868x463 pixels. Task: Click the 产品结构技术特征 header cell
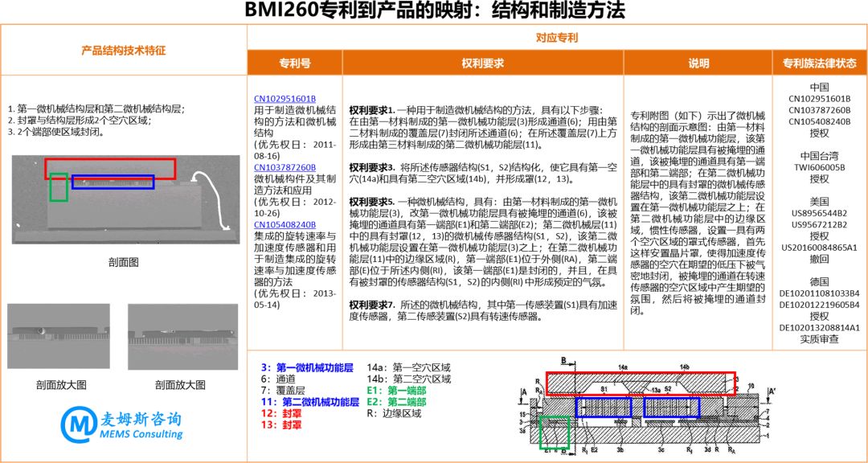[x=125, y=50]
